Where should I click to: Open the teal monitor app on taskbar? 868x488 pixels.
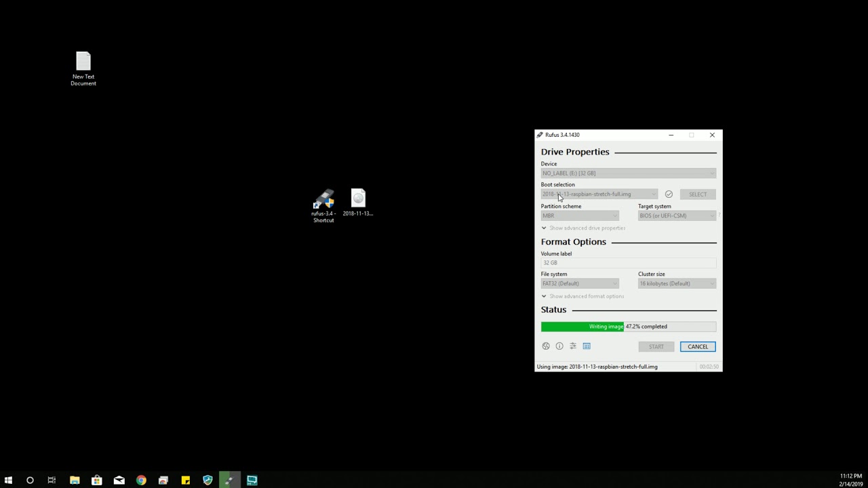252,480
